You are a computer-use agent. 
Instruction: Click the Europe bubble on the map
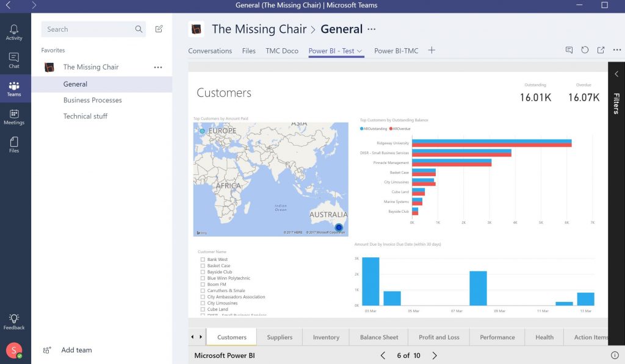(202, 131)
